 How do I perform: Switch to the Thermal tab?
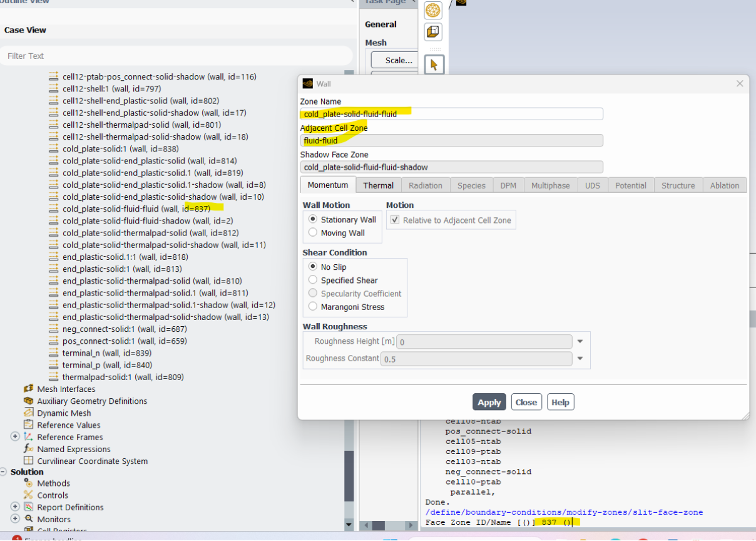click(378, 185)
